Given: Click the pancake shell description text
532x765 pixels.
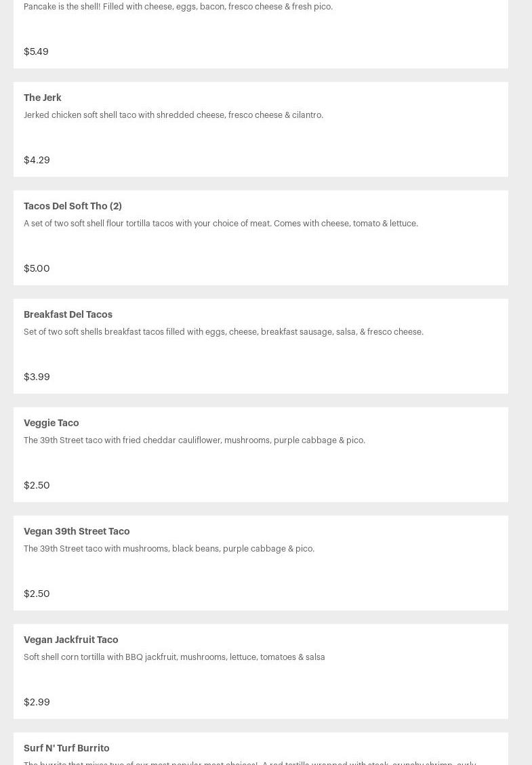Looking at the screenshot, I should [178, 7].
